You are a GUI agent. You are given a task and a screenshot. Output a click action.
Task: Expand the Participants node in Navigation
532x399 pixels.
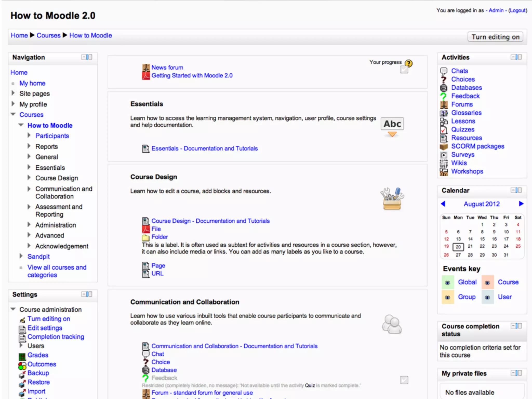click(x=29, y=135)
